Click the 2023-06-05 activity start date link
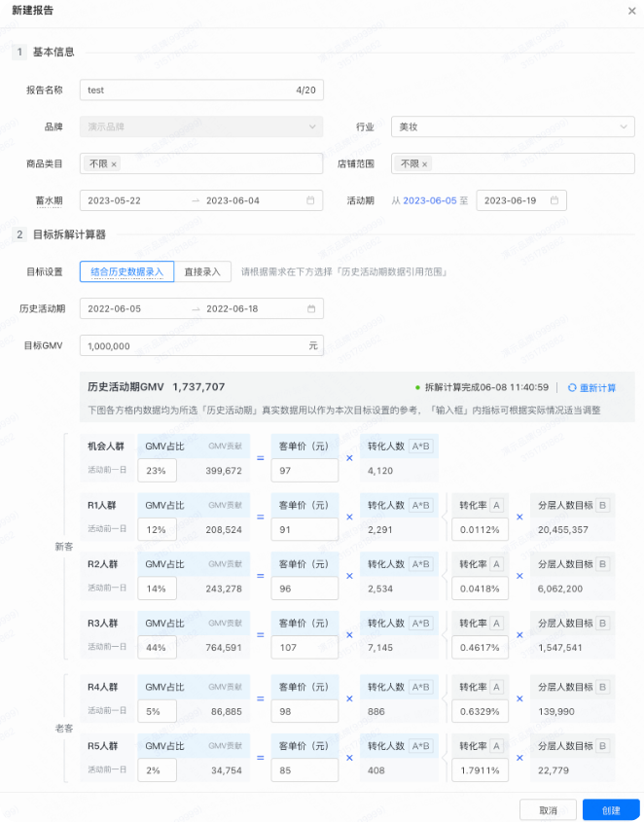644x822 pixels. coord(430,200)
